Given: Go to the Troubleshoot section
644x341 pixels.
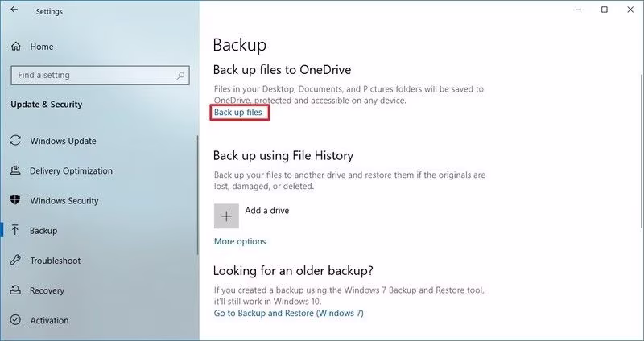Looking at the screenshot, I should click(x=55, y=261).
